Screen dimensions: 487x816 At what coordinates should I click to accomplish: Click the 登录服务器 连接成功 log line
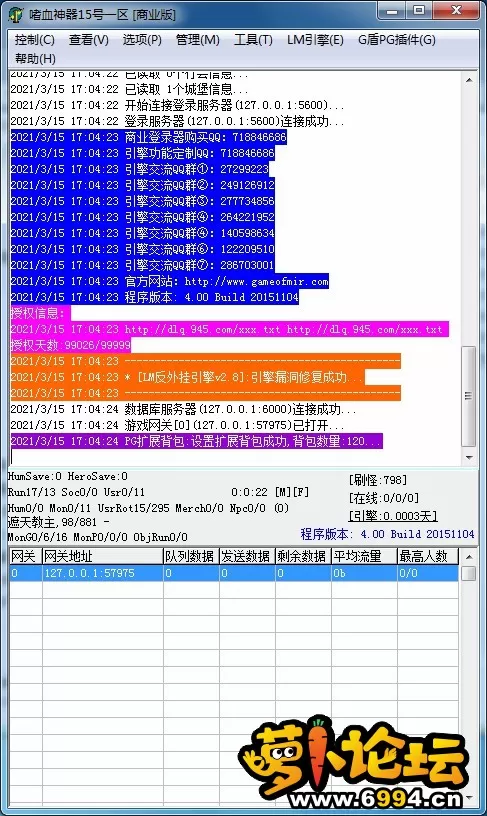[x=177, y=121]
